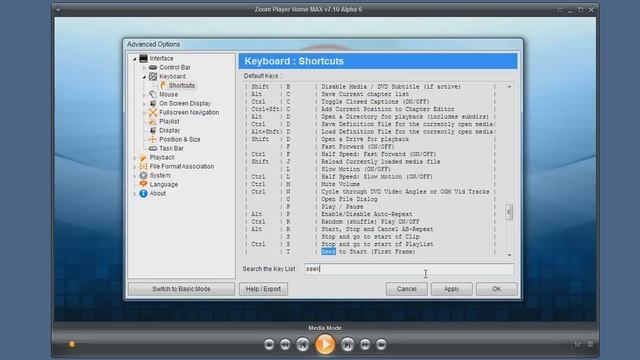Click the Keyboard grid icon
Viewport: 640px width, 360px height.
tap(153, 76)
